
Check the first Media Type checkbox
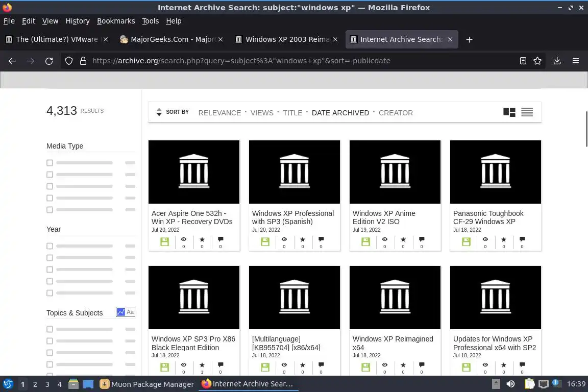coord(50,163)
